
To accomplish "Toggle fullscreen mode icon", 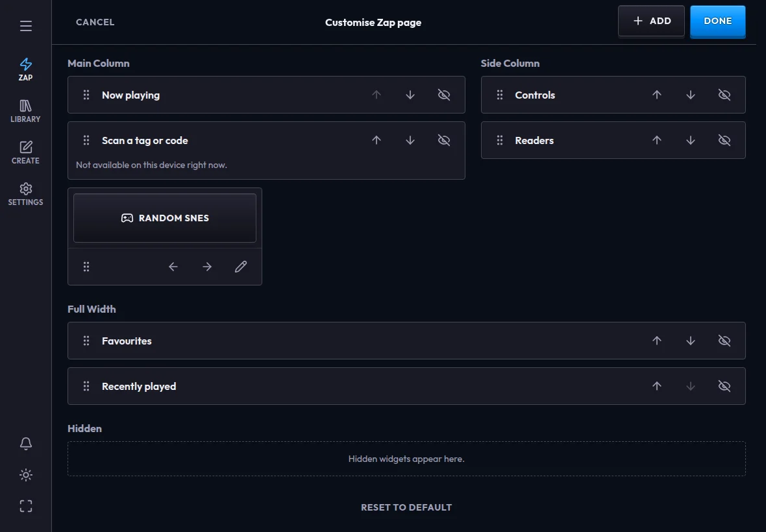I will pos(26,506).
